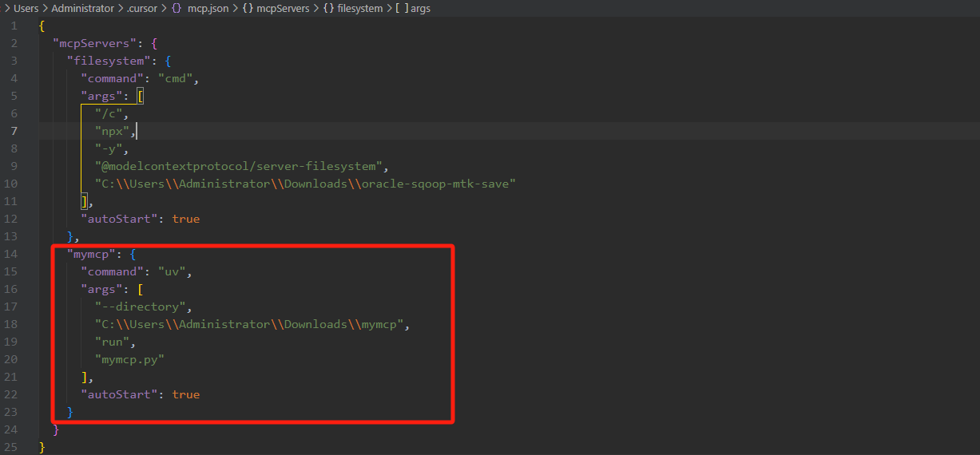
Task: Click the opening brace on line 1
Action: [x=42, y=26]
